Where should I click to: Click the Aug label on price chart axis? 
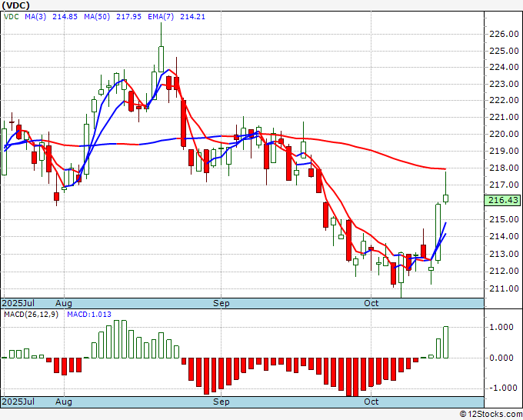[64, 303]
